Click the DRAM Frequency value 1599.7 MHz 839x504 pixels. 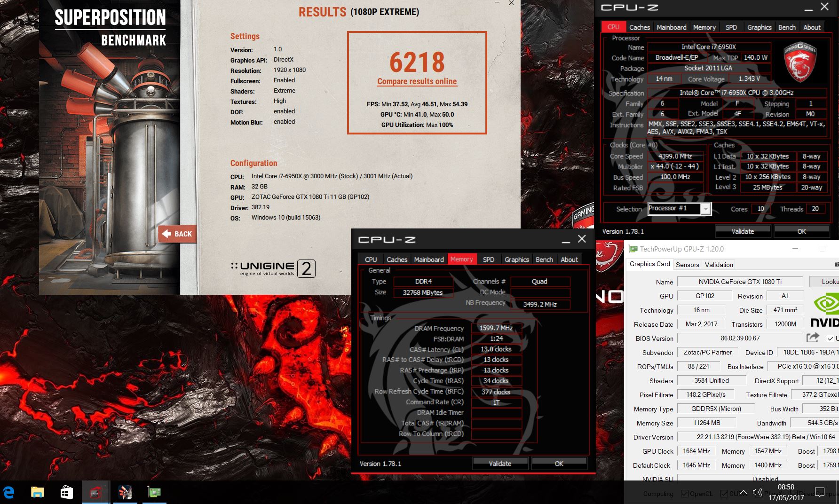tap(496, 328)
